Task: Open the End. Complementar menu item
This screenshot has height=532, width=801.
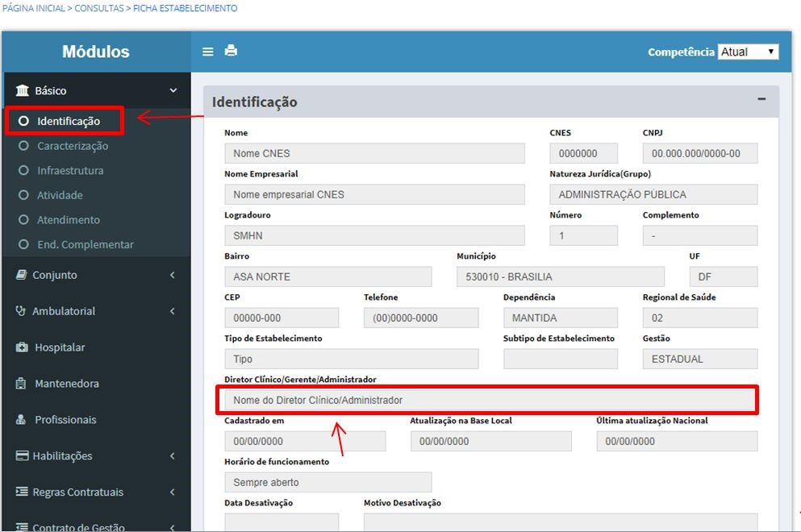Action: coord(85,244)
